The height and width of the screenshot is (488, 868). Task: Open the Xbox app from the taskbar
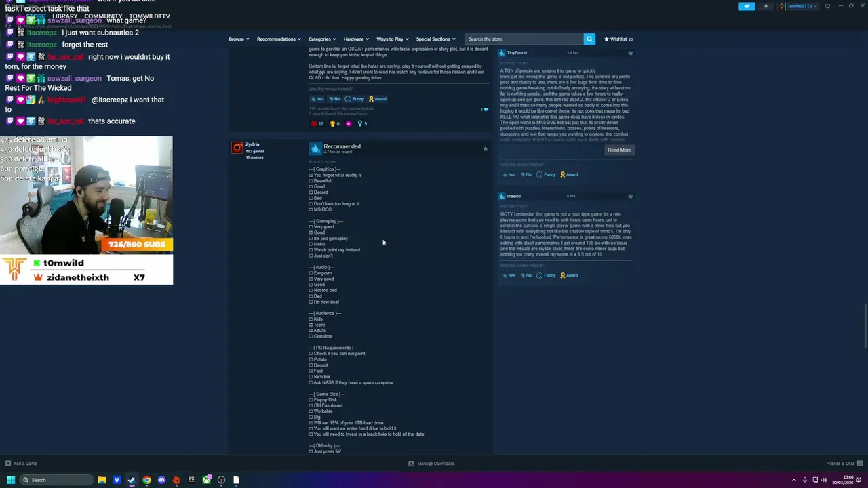(206, 480)
